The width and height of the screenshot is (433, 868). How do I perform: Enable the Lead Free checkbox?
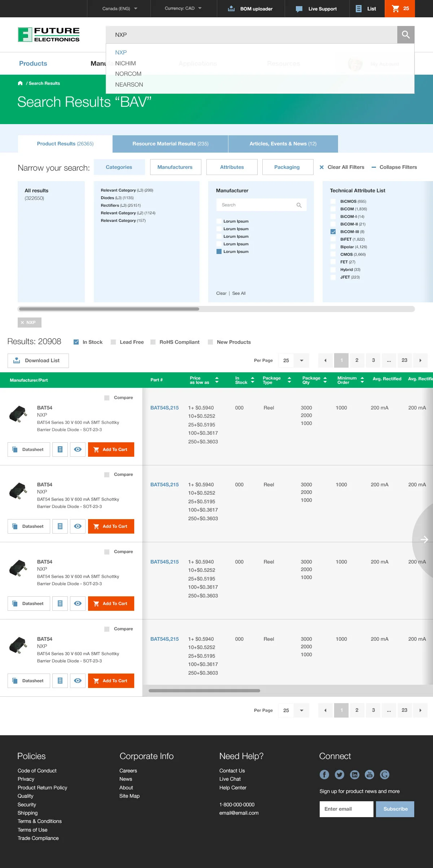pyautogui.click(x=113, y=342)
